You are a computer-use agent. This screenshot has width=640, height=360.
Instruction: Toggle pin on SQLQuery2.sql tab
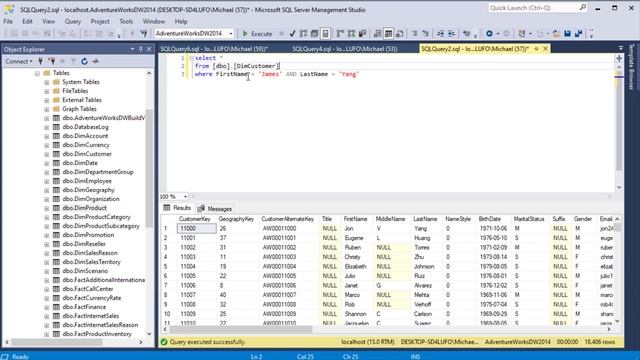pyautogui.click(x=536, y=49)
